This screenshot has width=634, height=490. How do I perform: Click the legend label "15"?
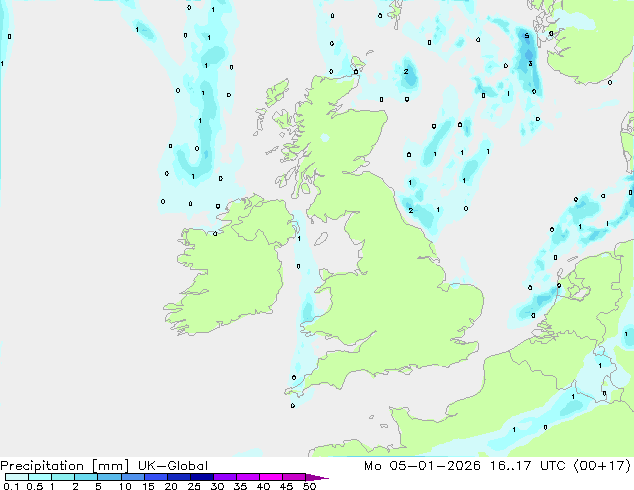click(x=148, y=486)
